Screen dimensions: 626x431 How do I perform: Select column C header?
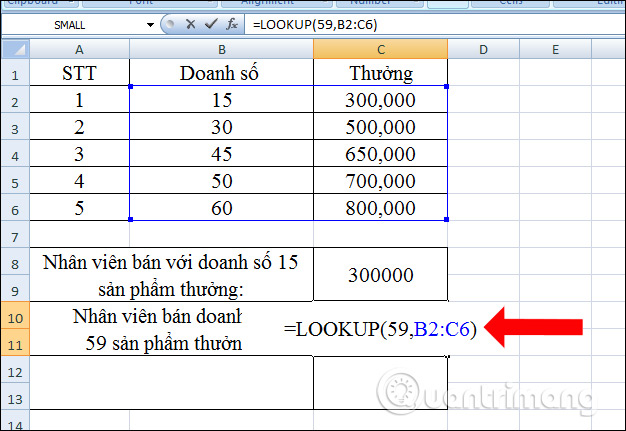tap(380, 49)
